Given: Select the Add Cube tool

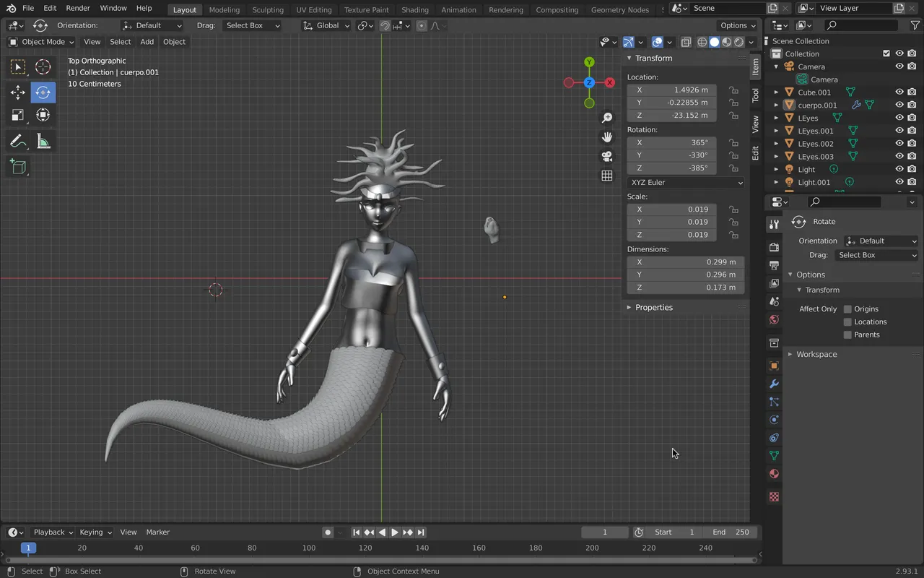Looking at the screenshot, I should [18, 168].
